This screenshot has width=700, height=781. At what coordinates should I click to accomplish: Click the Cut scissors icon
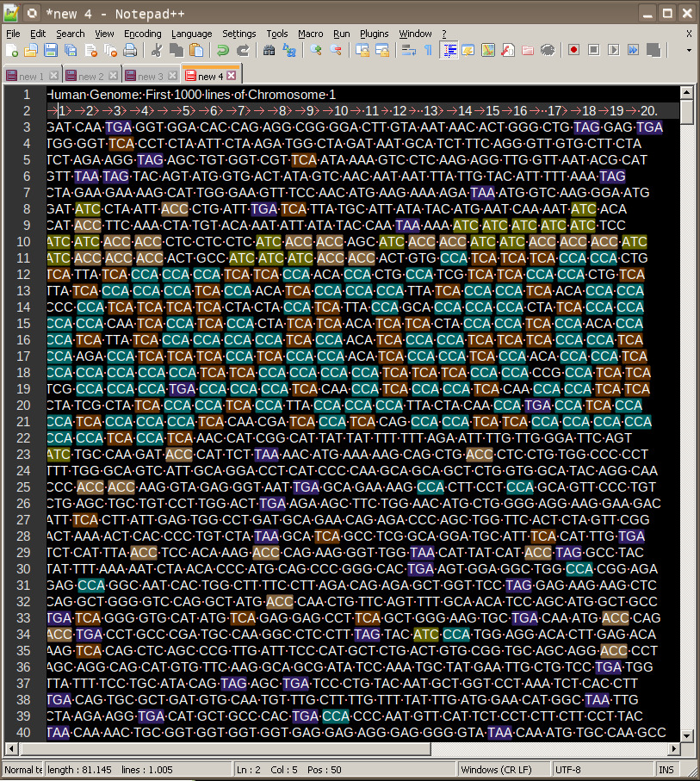point(158,51)
